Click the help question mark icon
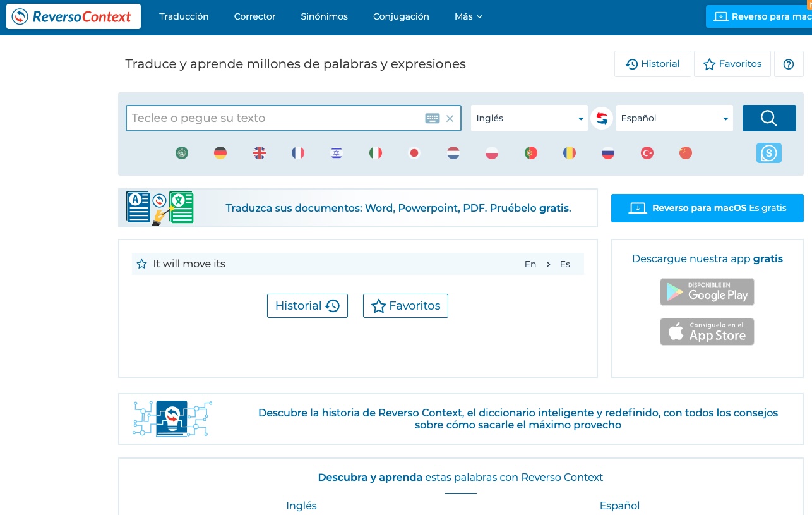812x515 pixels. 789,64
